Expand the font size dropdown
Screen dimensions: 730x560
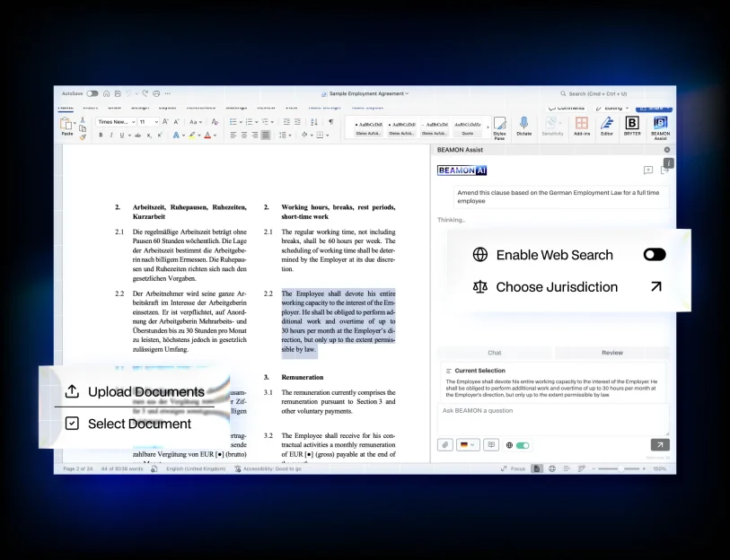coord(155,122)
